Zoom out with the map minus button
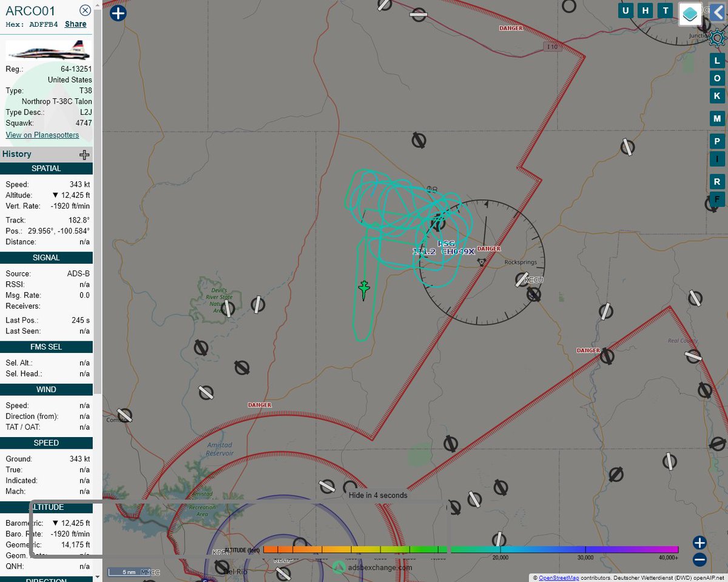Screen dimensions: 728x582 (699, 560)
